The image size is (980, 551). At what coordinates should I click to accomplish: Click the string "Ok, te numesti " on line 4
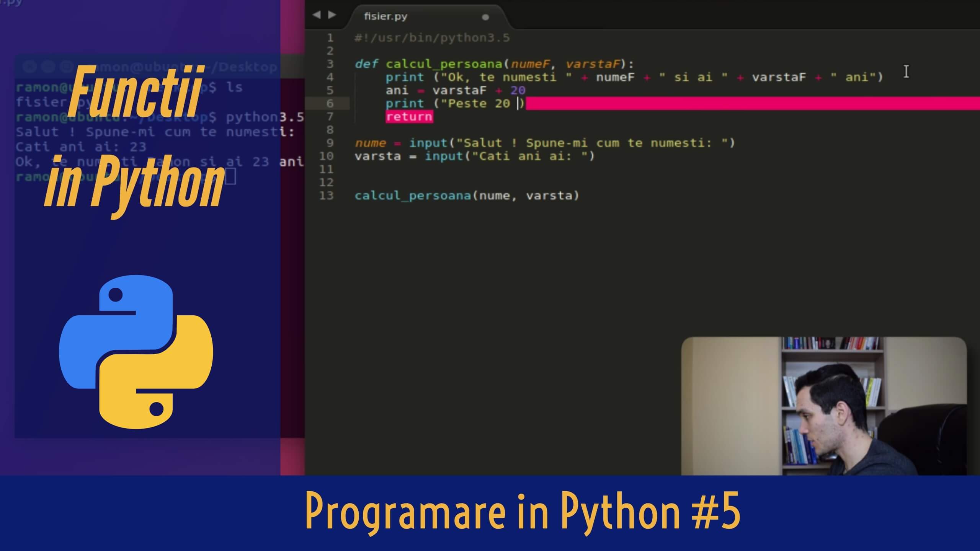tap(506, 77)
